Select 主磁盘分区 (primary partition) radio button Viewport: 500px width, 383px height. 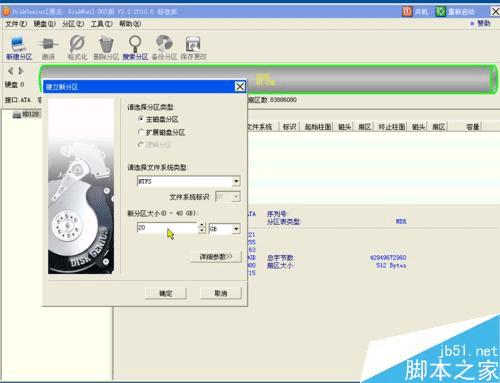tap(141, 119)
